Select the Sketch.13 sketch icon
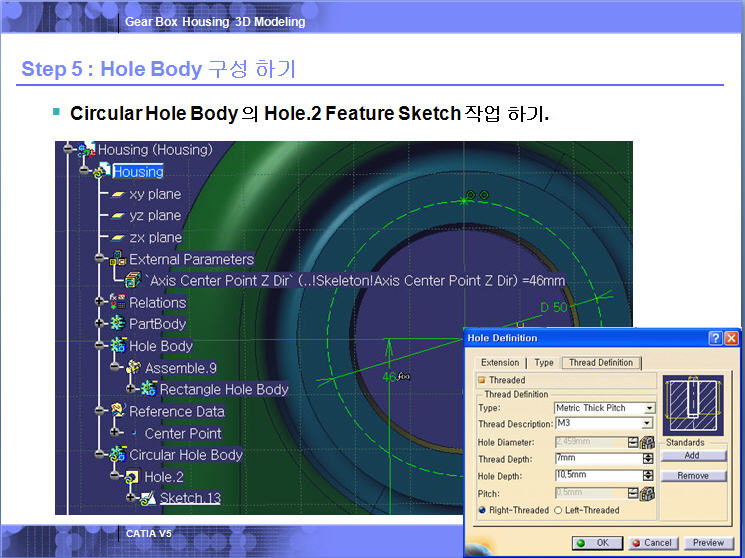Viewport: 745px width, 558px height. point(147,498)
